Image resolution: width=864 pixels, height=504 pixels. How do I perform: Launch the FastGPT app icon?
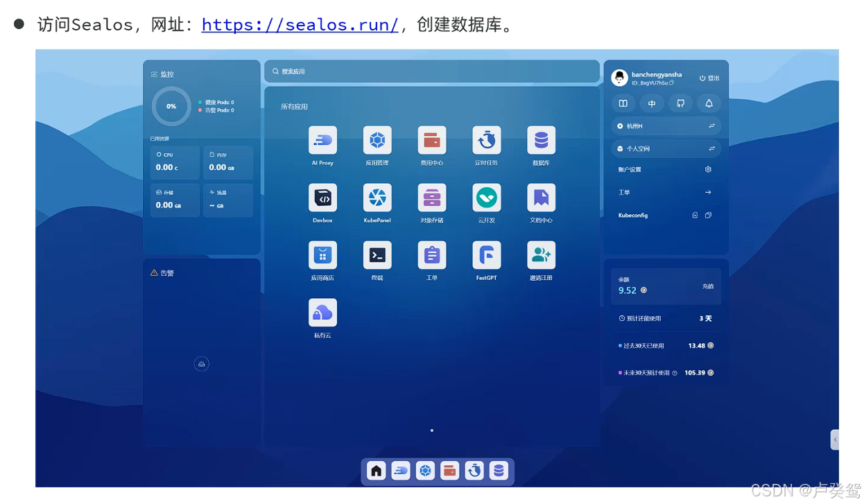[487, 255]
